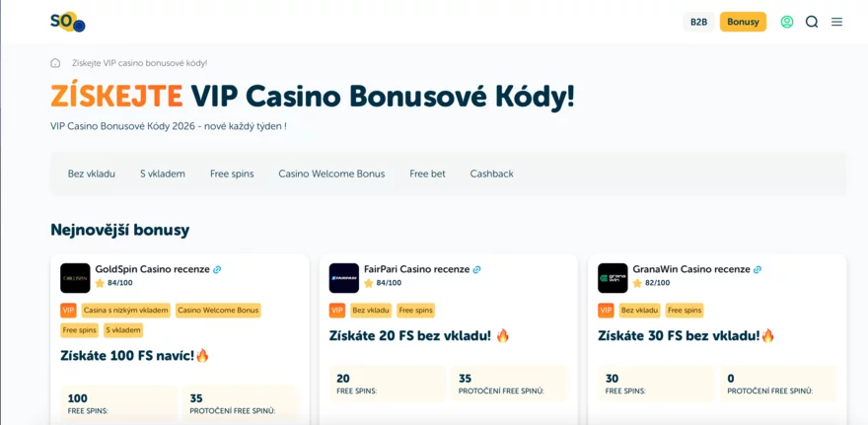The width and height of the screenshot is (868, 425).
Task: Open the user account icon
Action: tap(787, 22)
